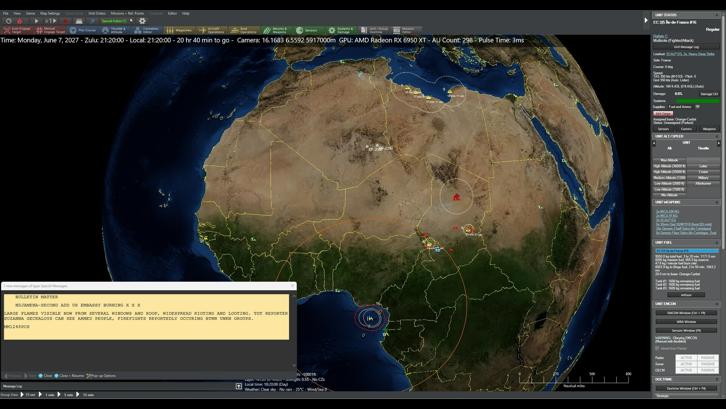Open the Message Log tab at bottom
The width and height of the screenshot is (726, 409).
[x=13, y=386]
